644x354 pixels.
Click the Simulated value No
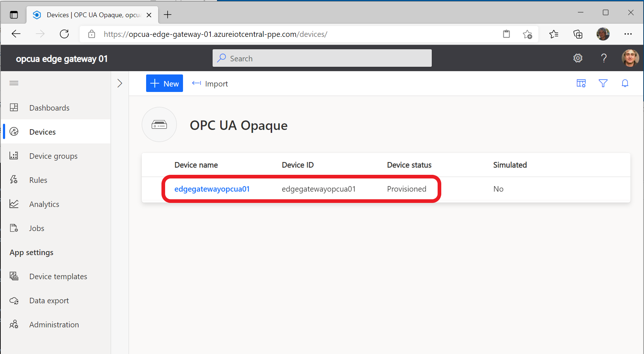tap(498, 189)
